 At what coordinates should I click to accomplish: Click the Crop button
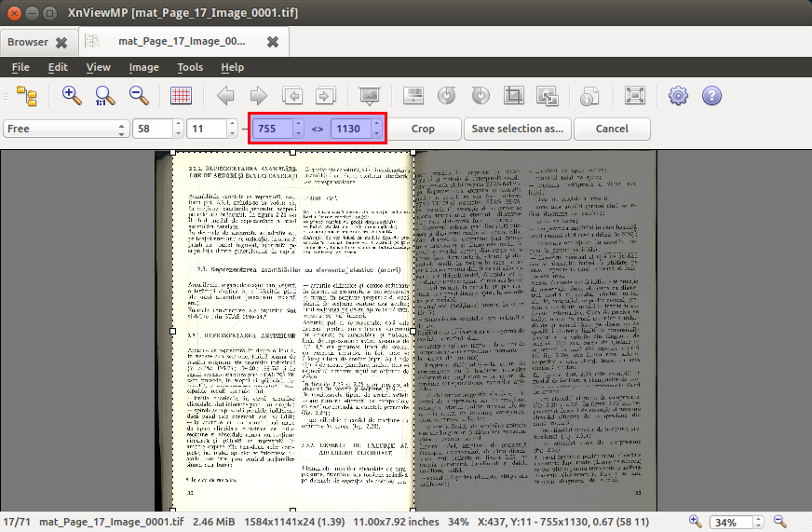point(423,129)
